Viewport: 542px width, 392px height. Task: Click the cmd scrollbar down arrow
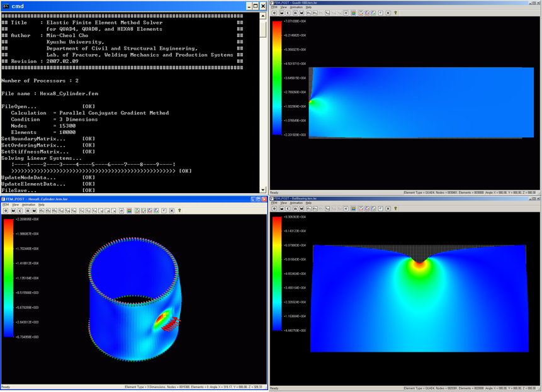click(263, 189)
